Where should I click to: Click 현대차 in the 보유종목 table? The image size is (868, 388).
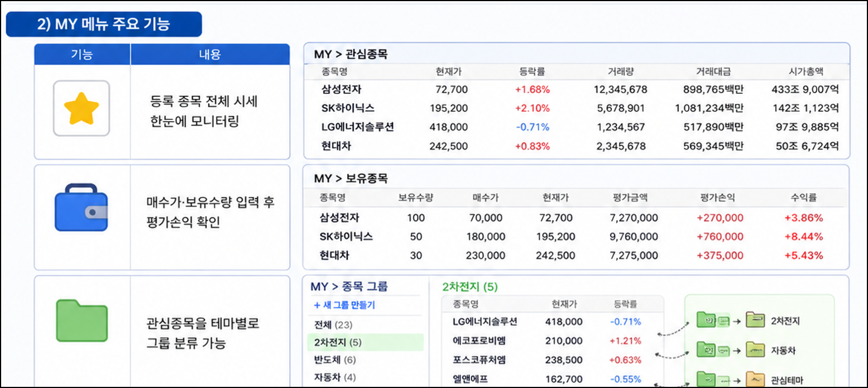click(x=334, y=256)
